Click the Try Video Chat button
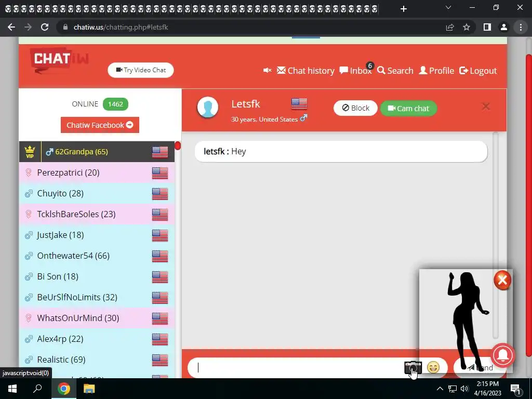 tap(141, 70)
